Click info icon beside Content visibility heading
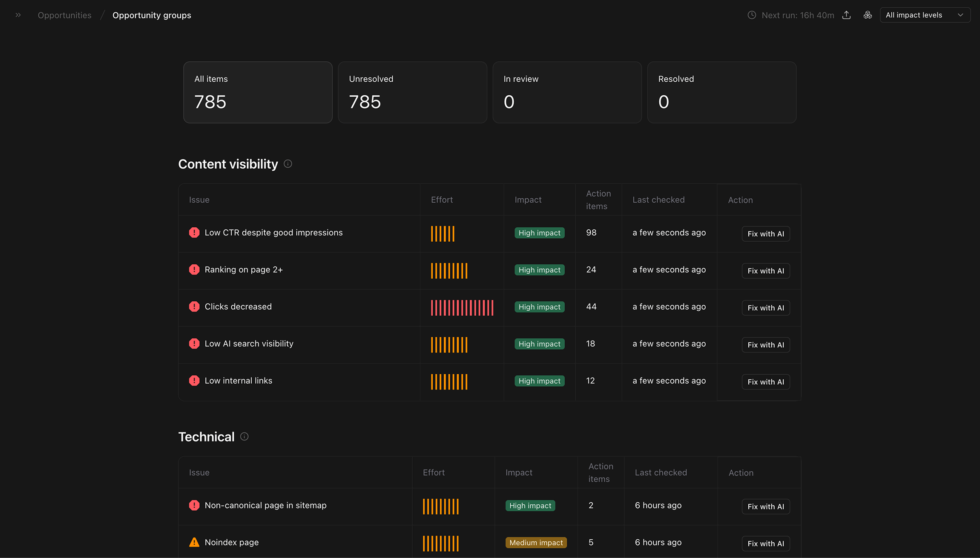 [288, 164]
